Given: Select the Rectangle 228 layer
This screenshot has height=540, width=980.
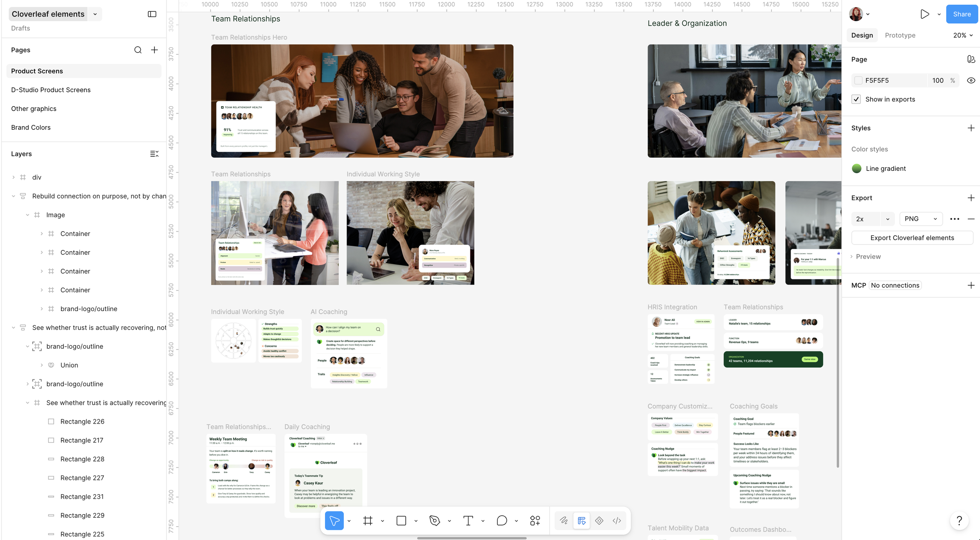Looking at the screenshot, I should (x=82, y=459).
